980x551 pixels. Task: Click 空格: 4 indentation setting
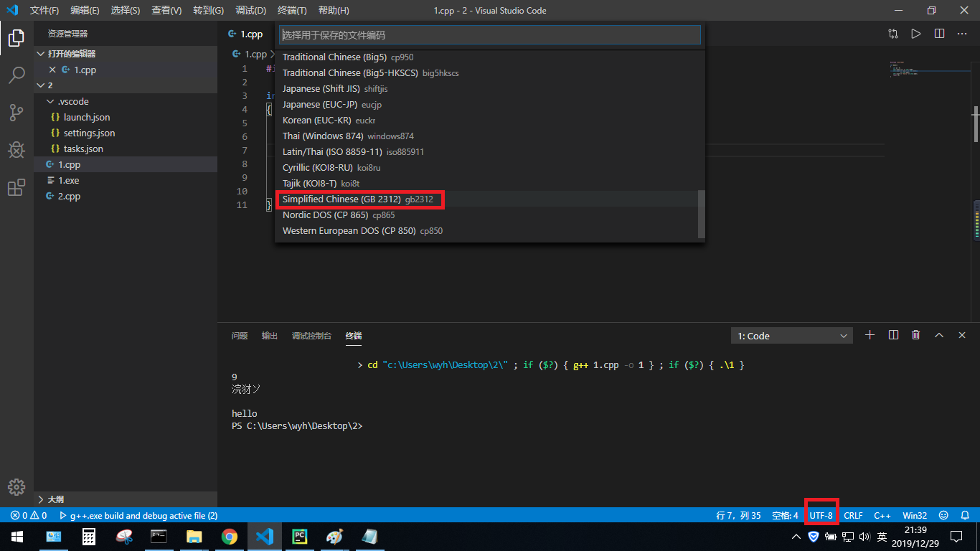(x=785, y=515)
